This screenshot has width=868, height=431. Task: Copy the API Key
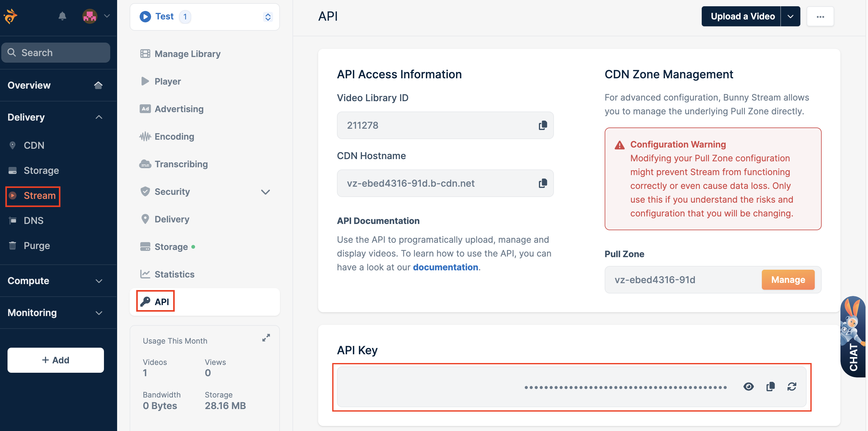tap(771, 387)
